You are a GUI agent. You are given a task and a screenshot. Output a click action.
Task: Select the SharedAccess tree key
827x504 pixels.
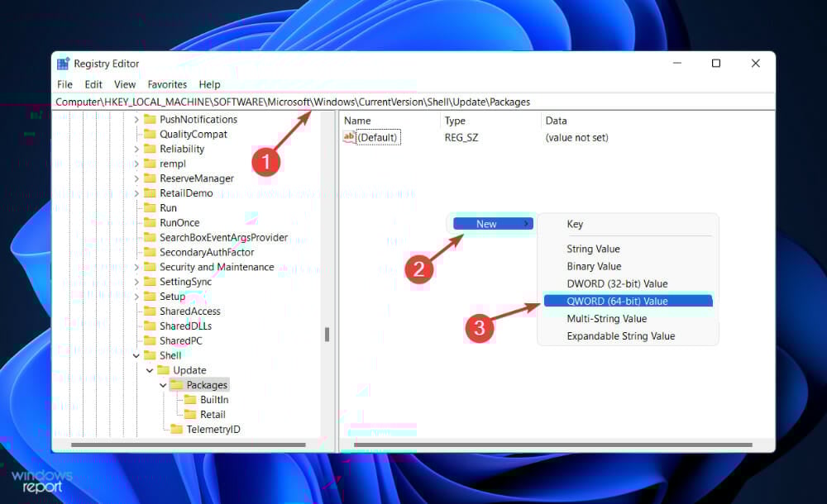pos(190,311)
